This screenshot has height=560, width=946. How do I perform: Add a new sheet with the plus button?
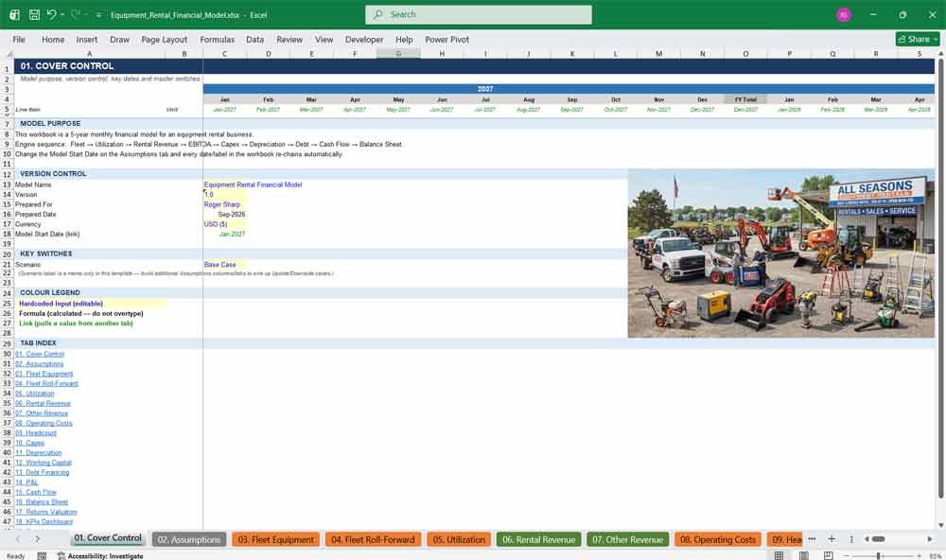832,539
